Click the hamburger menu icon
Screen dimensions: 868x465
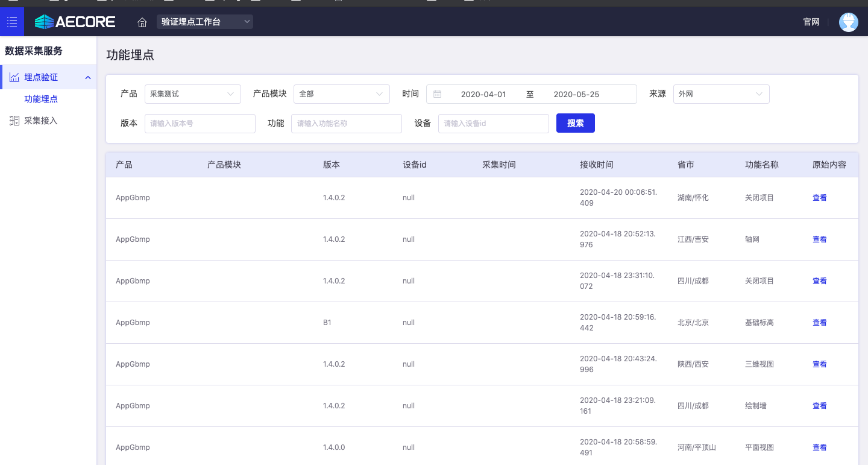click(x=12, y=22)
